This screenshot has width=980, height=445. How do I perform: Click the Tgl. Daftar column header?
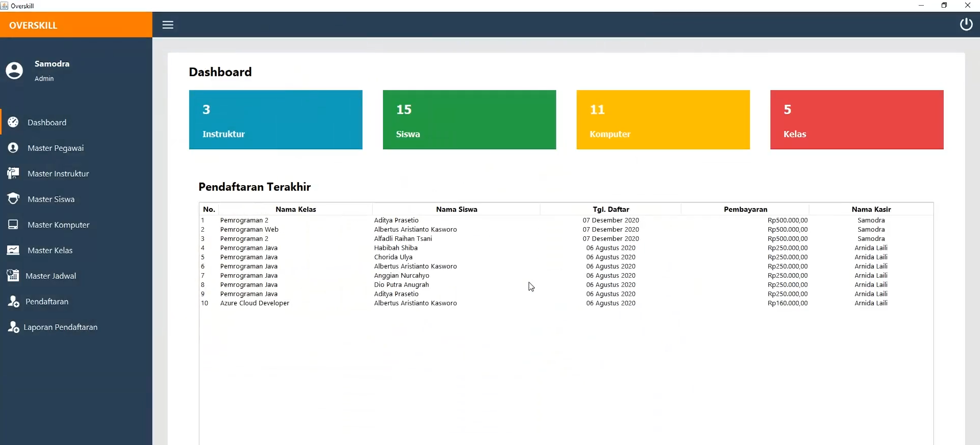tap(611, 209)
